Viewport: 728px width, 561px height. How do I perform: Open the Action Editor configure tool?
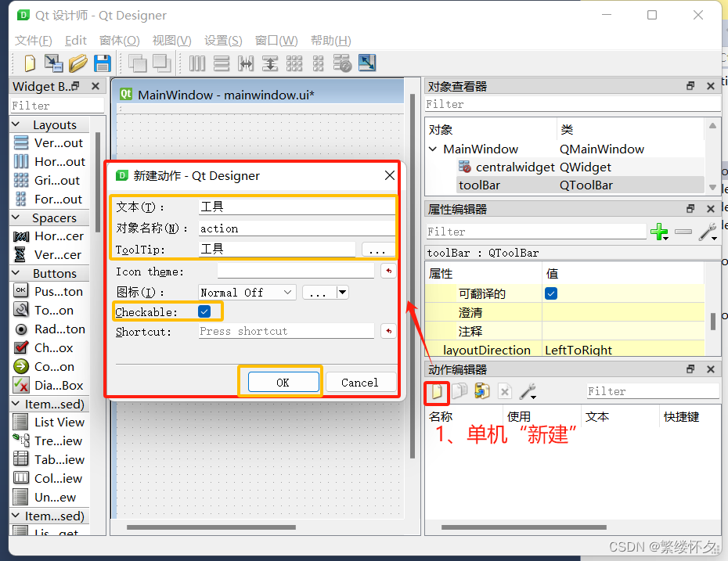tap(528, 391)
